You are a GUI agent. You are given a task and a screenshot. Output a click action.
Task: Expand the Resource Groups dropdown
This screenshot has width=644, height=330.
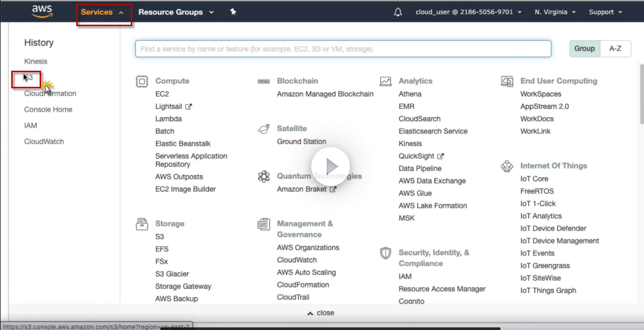click(x=176, y=12)
